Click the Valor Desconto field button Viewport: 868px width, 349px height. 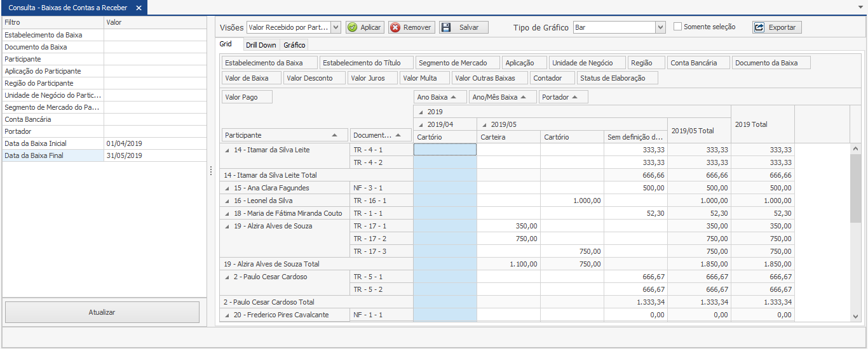click(x=309, y=78)
